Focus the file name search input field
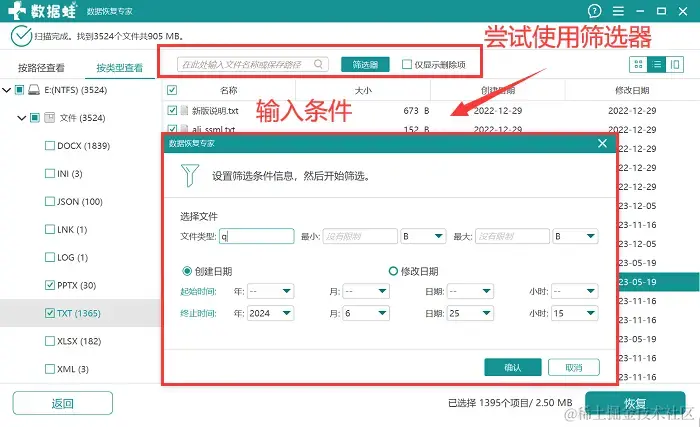The height and width of the screenshot is (427, 700). tap(253, 64)
